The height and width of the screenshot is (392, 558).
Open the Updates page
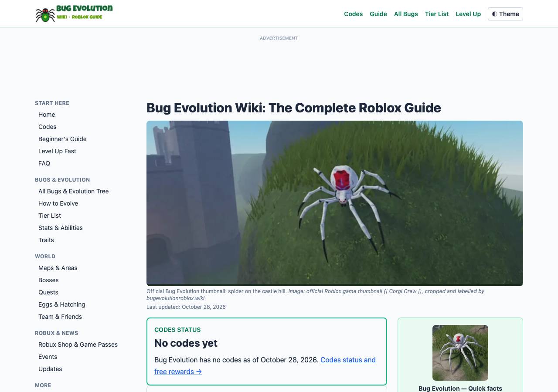click(50, 369)
